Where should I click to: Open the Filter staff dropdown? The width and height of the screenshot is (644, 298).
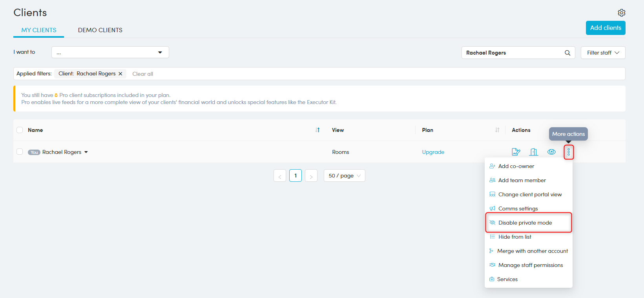[x=603, y=53]
